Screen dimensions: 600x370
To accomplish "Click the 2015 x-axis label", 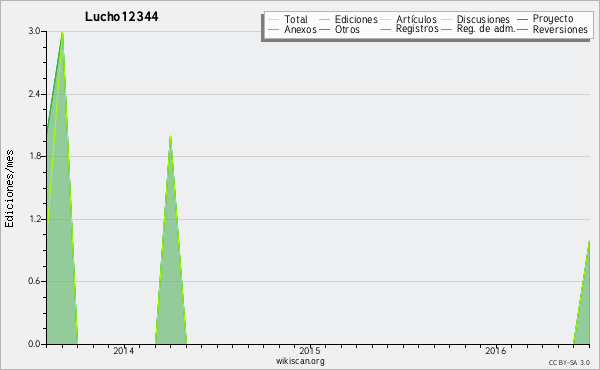I will pyautogui.click(x=310, y=350).
